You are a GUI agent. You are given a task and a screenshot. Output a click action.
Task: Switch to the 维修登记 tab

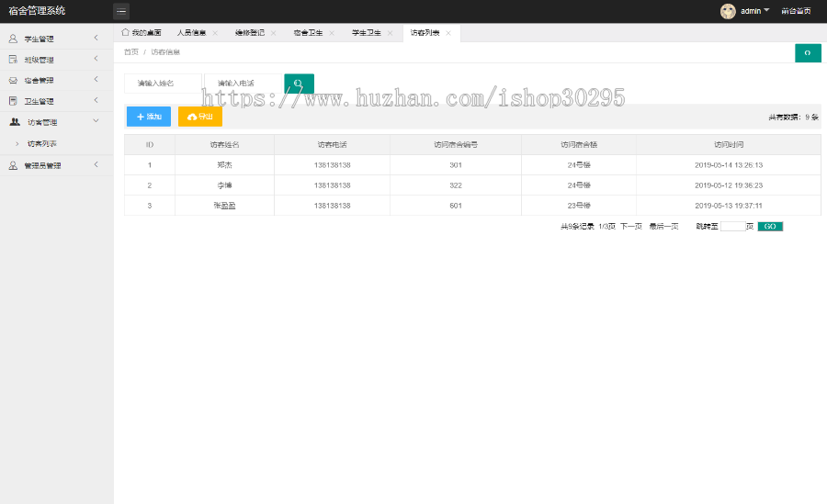250,33
